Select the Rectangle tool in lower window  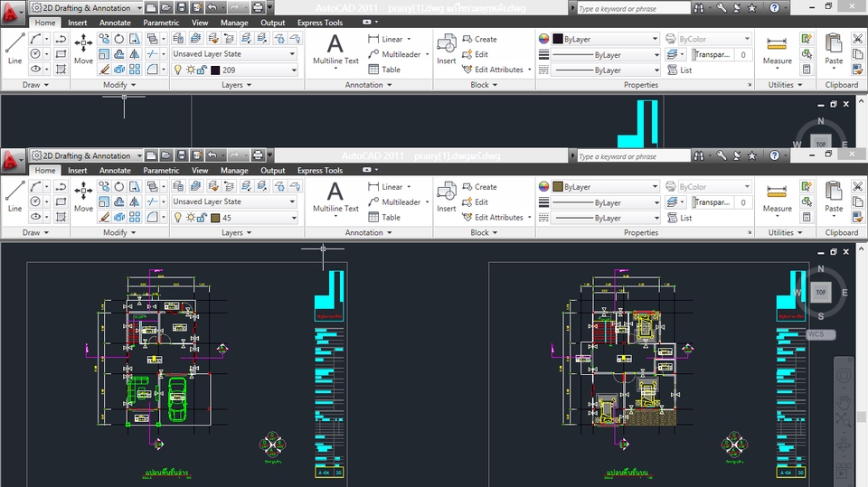tap(61, 201)
